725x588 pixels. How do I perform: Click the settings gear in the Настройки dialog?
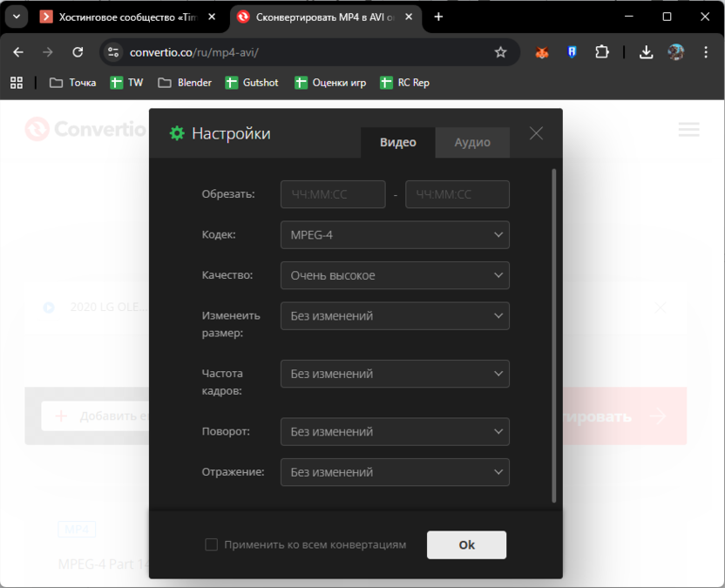(x=176, y=134)
